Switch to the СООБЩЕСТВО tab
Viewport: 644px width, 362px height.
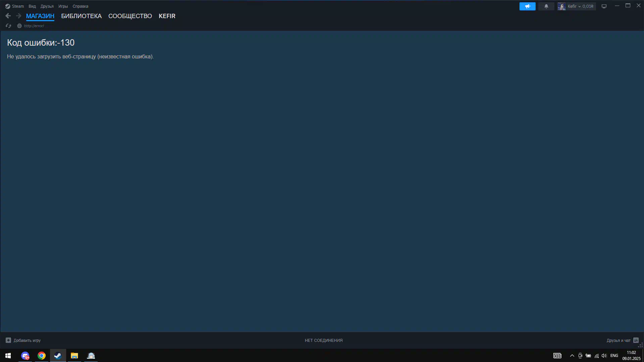pos(130,16)
